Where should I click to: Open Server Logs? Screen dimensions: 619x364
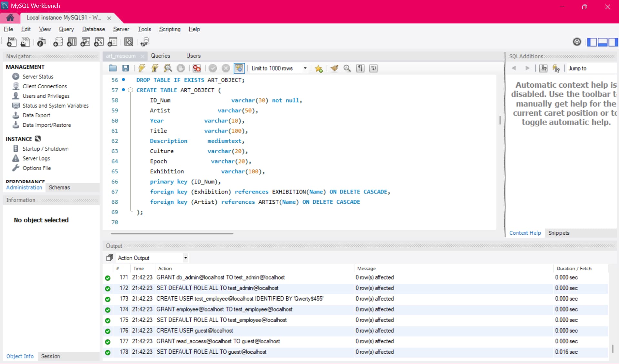[36, 158]
